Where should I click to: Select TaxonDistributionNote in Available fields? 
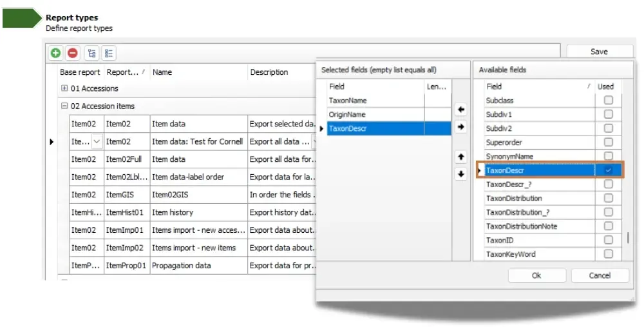pyautogui.click(x=539, y=226)
